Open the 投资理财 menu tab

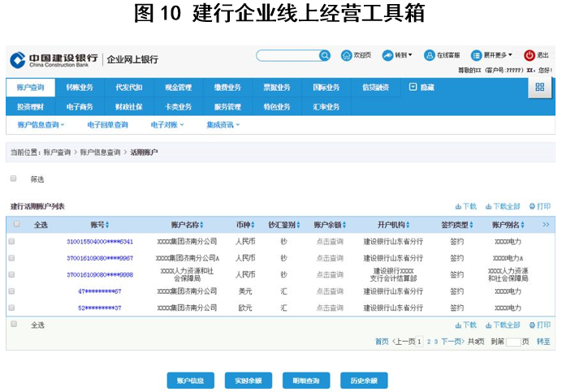[x=31, y=106]
